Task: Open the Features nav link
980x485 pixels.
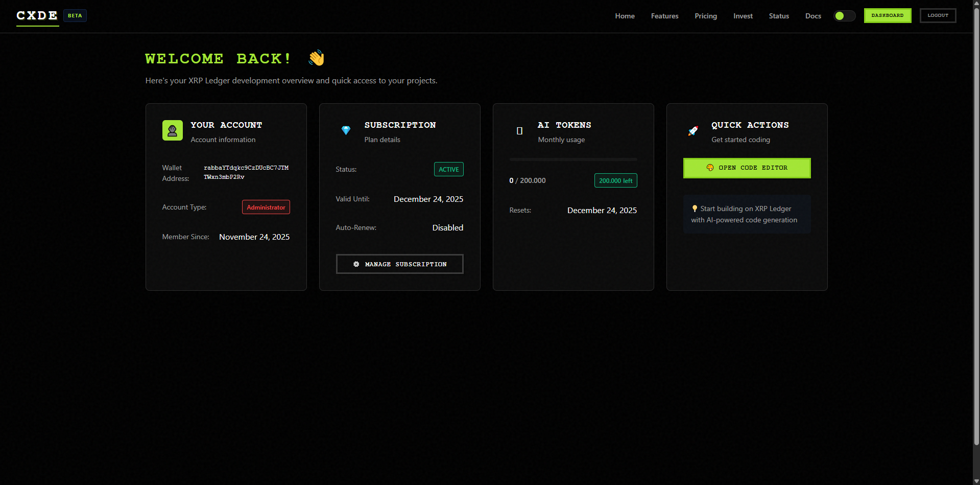Action: coord(664,16)
